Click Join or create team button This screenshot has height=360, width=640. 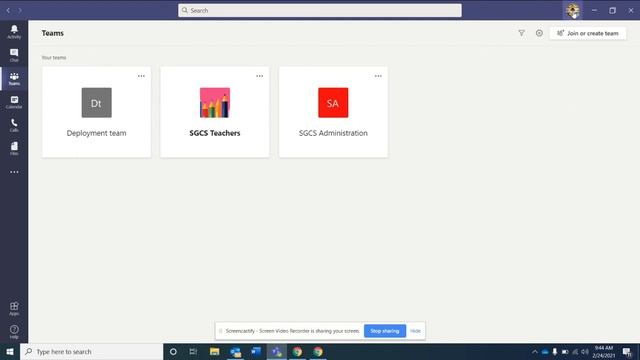coord(588,33)
